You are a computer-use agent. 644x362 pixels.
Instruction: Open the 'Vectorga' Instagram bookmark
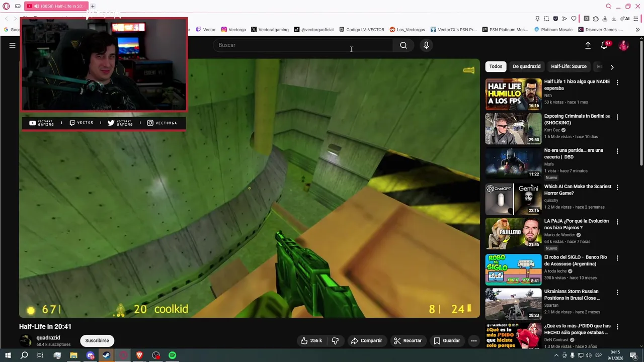click(x=233, y=30)
